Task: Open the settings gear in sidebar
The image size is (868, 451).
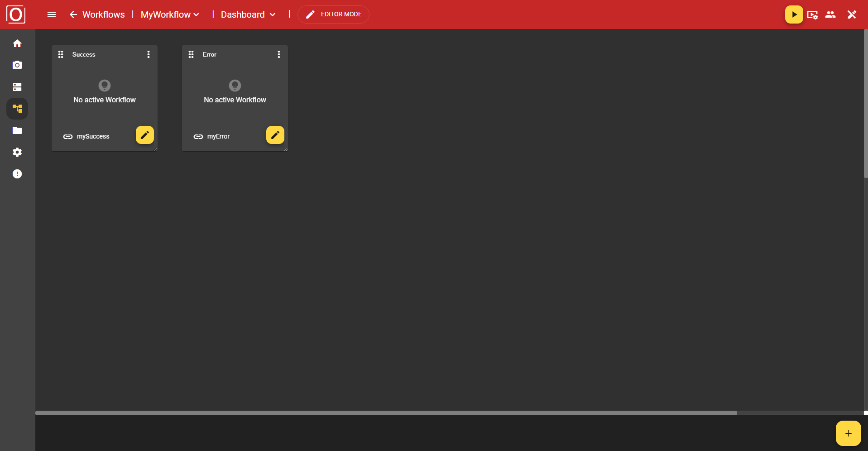Action: (x=17, y=152)
